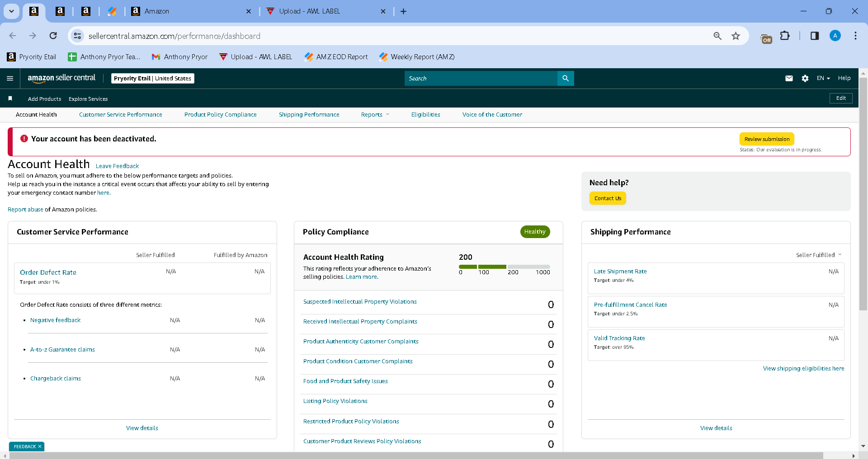Open the AMZ EOD Report bookmark

tap(336, 56)
